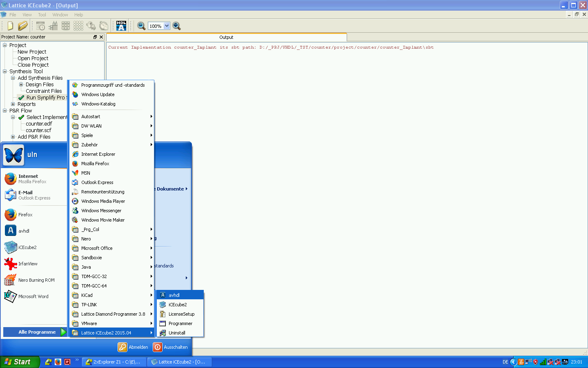Open the 100% zoom level dropdown
588x368 pixels.
[x=167, y=26]
